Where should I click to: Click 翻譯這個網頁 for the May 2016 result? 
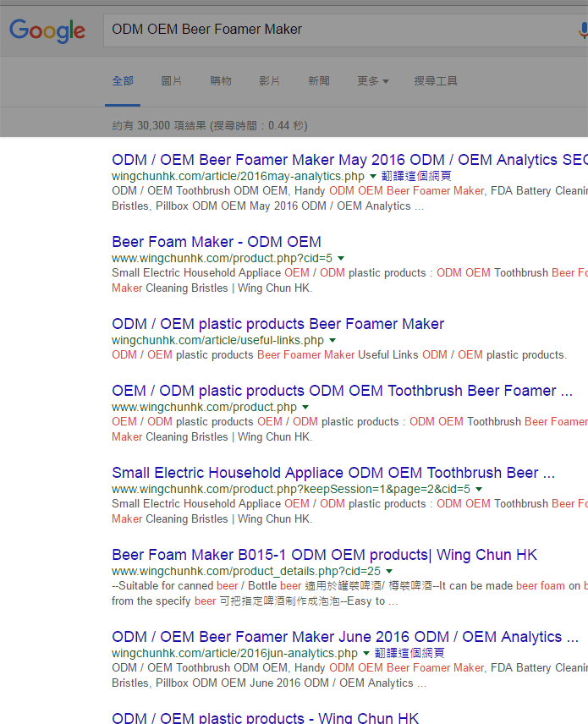(x=416, y=176)
